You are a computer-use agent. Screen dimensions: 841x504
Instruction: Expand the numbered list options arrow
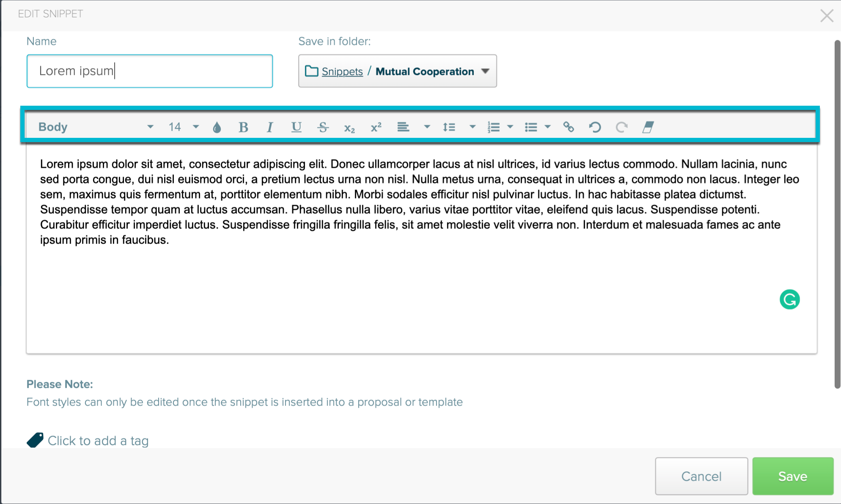[x=510, y=127]
